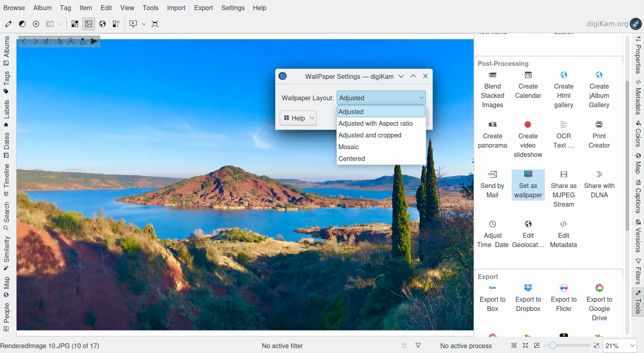Viewport: 644px width, 353px height.
Task: Click Export to Dropbox
Action: coord(528,299)
